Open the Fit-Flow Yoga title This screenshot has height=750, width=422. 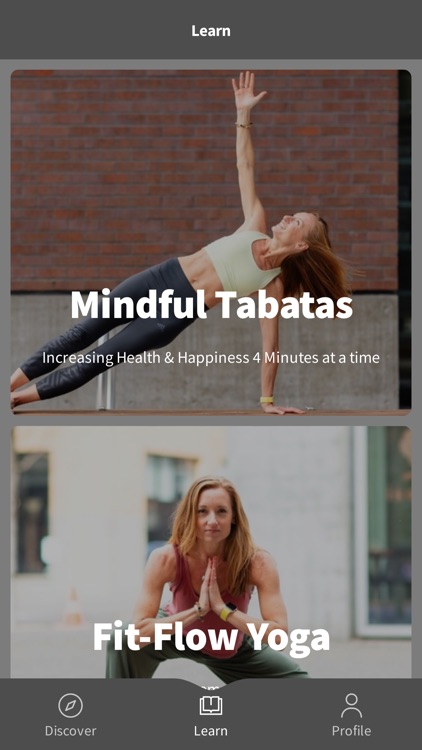pos(211,637)
